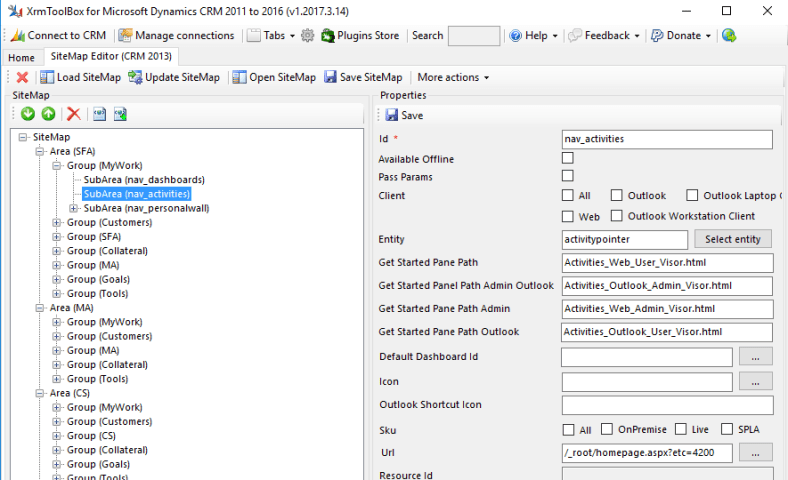Click the globe icon after Donate
The height and width of the screenshot is (480, 788).
729,35
